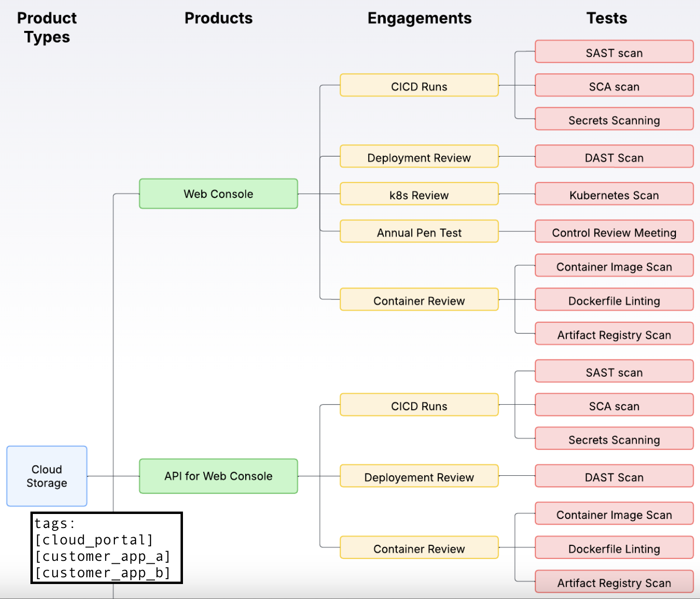The height and width of the screenshot is (599, 700).
Task: Click the Product Types column heading
Action: point(47,27)
